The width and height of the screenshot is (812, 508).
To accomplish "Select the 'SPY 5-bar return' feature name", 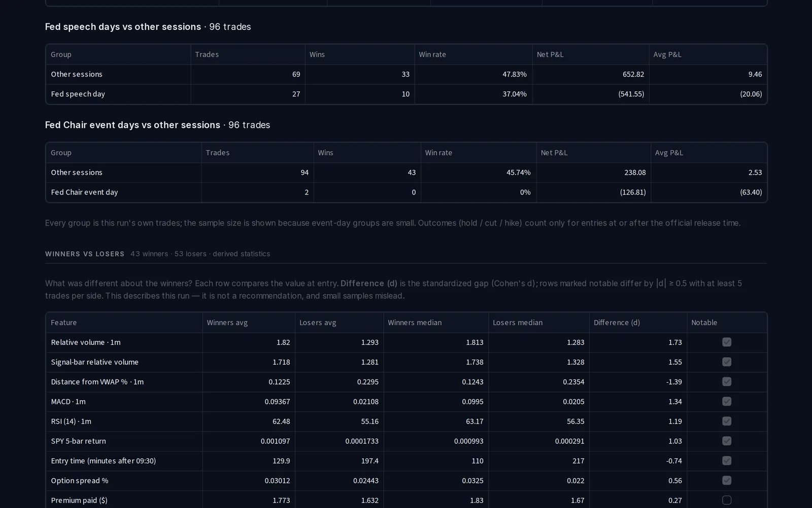I will (78, 441).
